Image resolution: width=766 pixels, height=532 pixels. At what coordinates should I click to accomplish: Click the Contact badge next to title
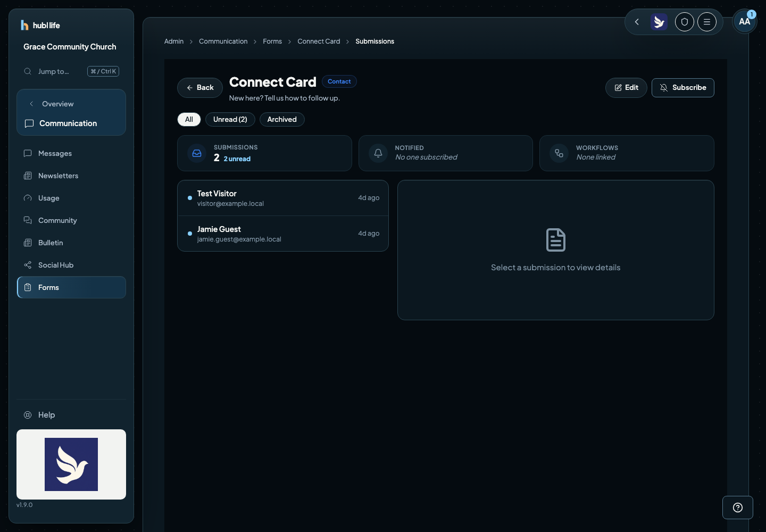click(x=339, y=81)
